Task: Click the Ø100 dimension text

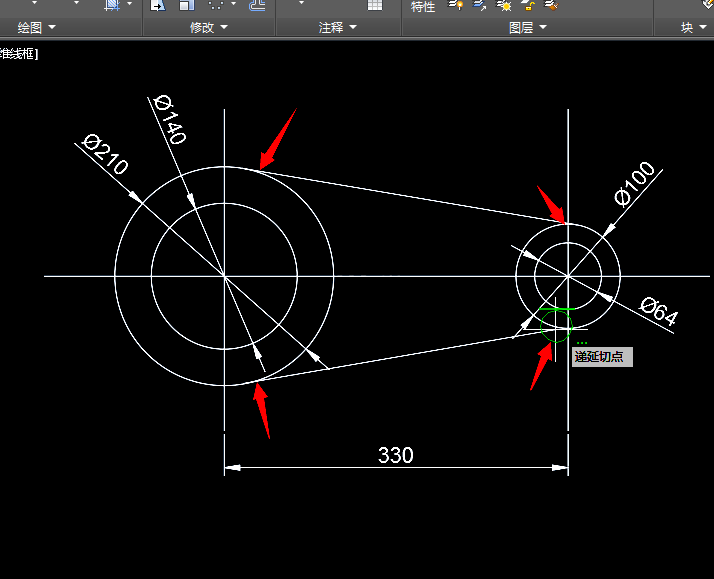Action: pyautogui.click(x=635, y=184)
